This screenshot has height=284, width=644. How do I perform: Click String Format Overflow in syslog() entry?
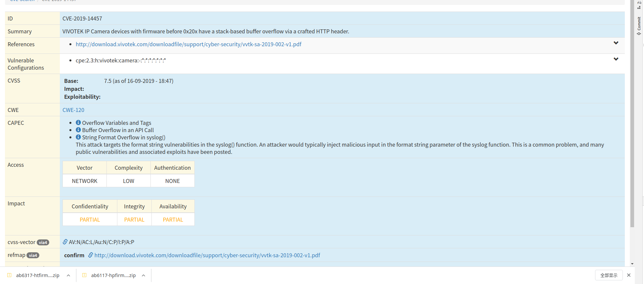124,137
